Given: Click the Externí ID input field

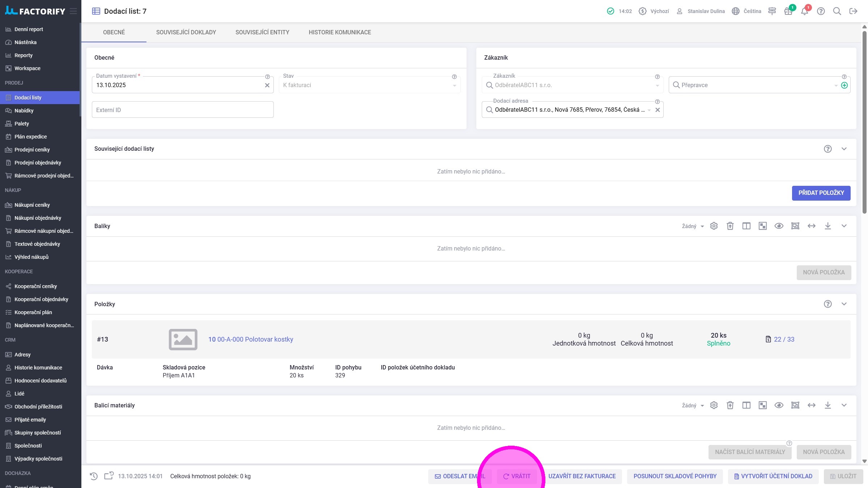Looking at the screenshot, I should [183, 110].
